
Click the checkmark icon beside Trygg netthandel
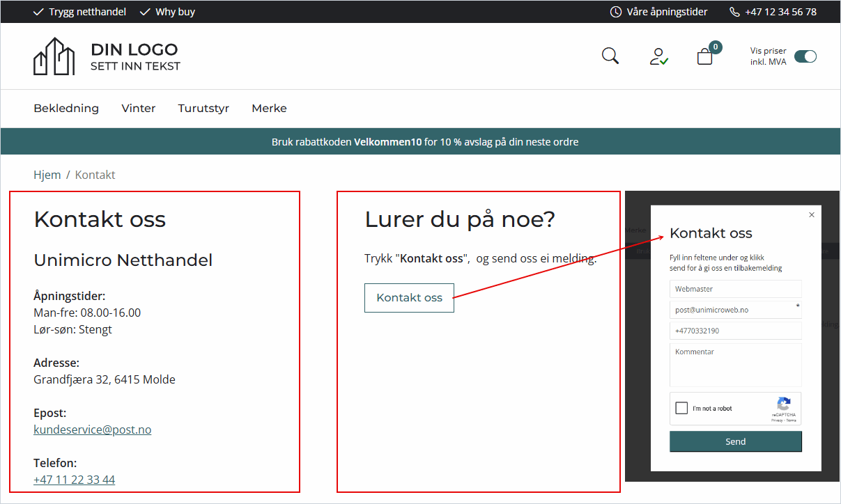tap(38, 11)
